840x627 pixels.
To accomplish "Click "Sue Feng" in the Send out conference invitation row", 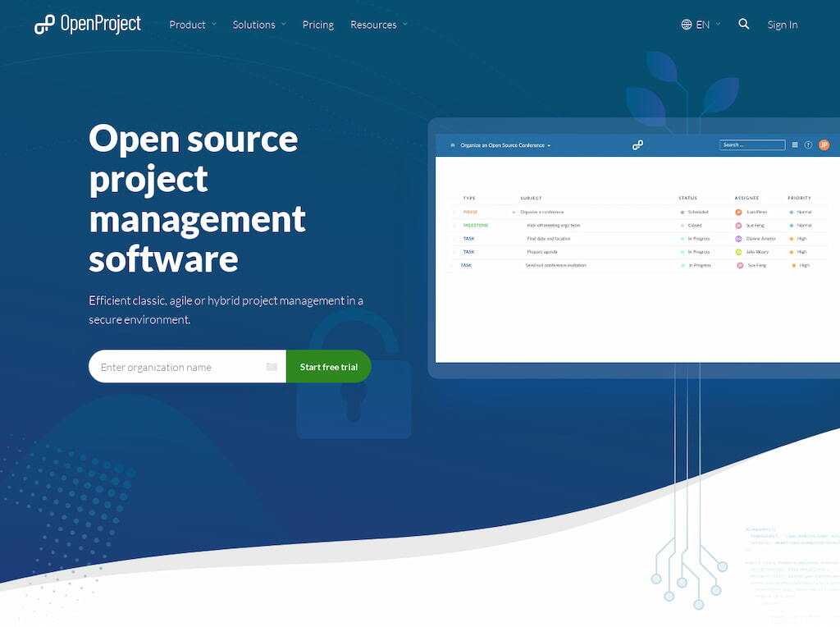I will click(x=757, y=265).
